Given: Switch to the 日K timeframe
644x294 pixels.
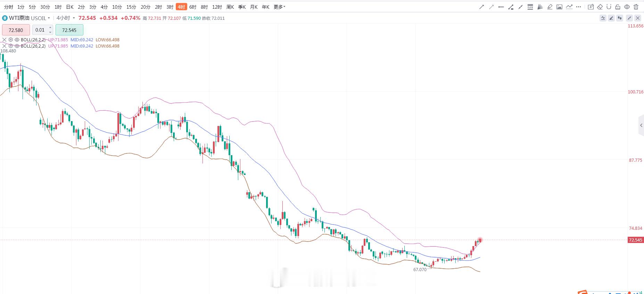Looking at the screenshot, I should (70, 7).
